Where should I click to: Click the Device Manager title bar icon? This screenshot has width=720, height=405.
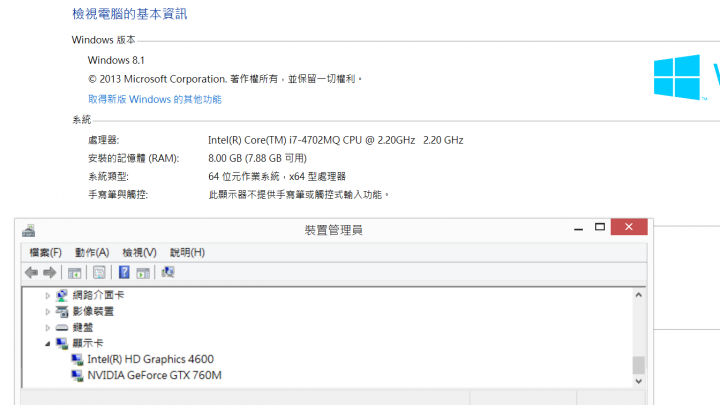click(x=28, y=230)
